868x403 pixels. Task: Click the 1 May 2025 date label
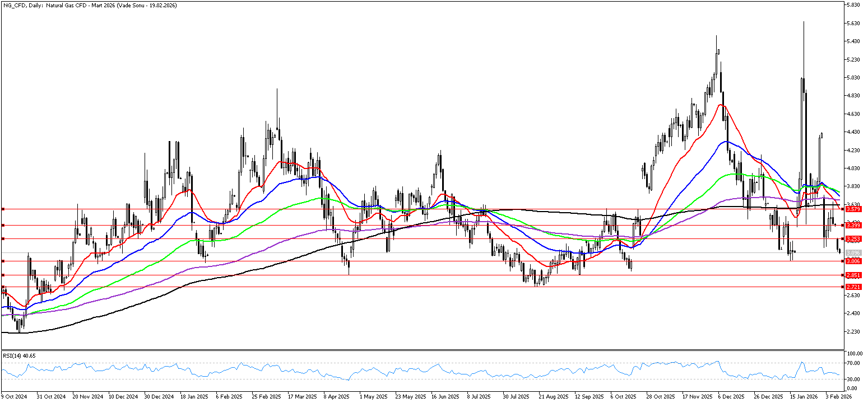[x=373, y=397]
